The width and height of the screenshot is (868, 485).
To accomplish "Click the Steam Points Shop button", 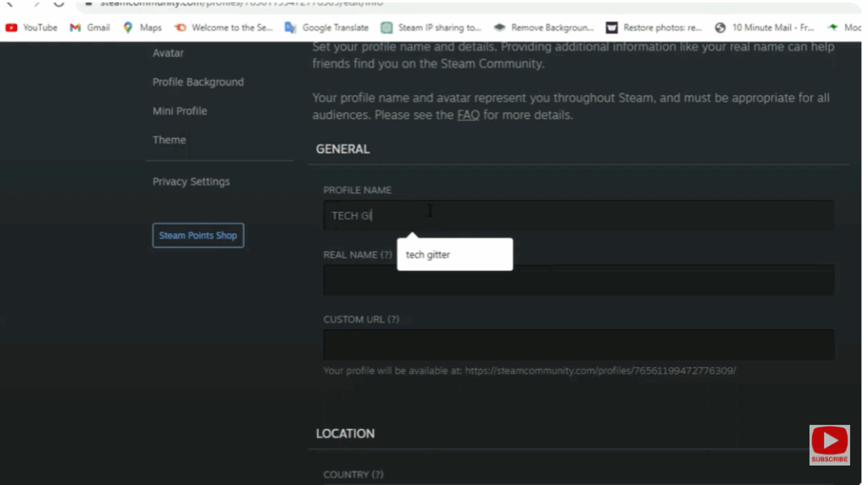I will pos(198,236).
